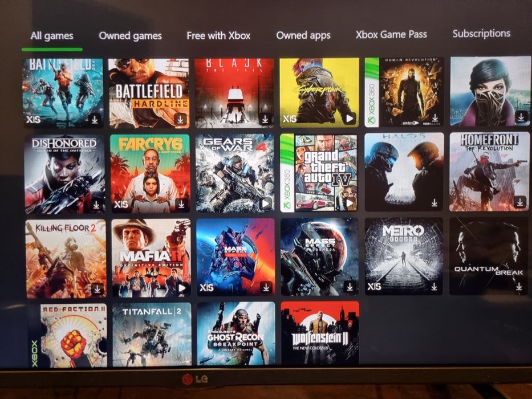Open Deus Ex Human Revolution tile
The image size is (532, 399).
pos(404,92)
